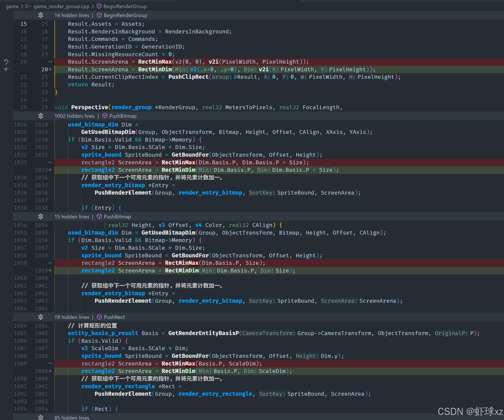Click the C++ file icon in breadcrumb
The width and height of the screenshot is (504, 420).
pyautogui.click(x=28, y=6)
